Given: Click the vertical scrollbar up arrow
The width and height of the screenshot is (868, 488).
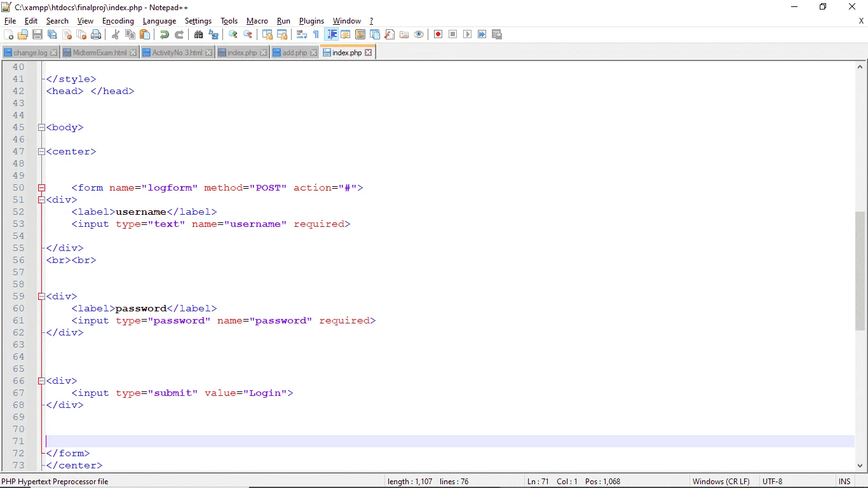Looking at the screenshot, I should pos(860,66).
